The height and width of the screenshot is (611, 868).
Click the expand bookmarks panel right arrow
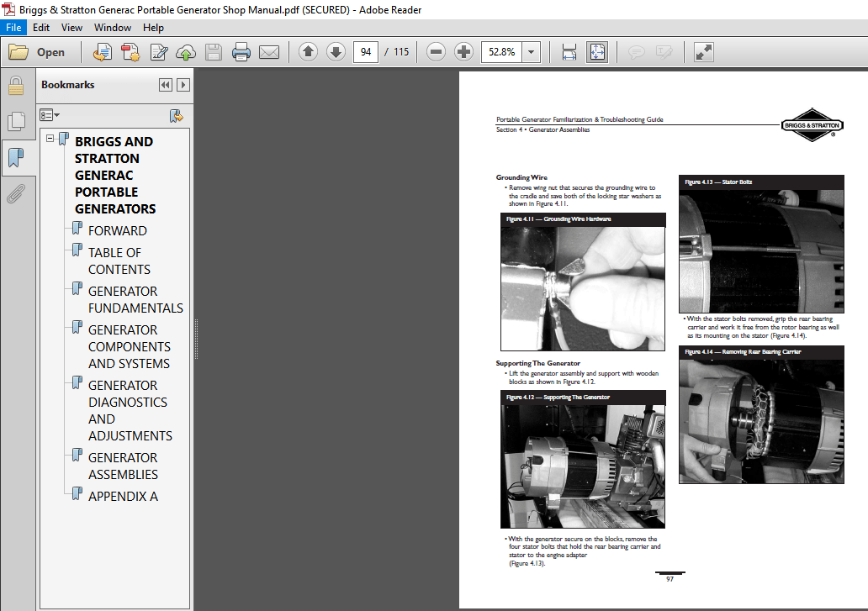[183, 85]
